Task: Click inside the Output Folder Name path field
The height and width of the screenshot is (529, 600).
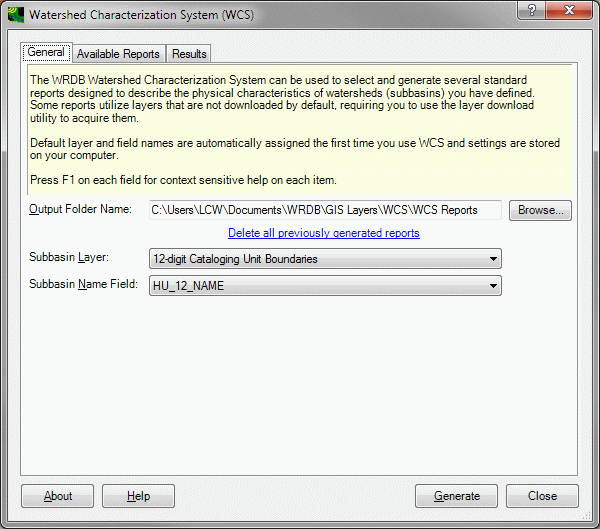Action: click(324, 210)
